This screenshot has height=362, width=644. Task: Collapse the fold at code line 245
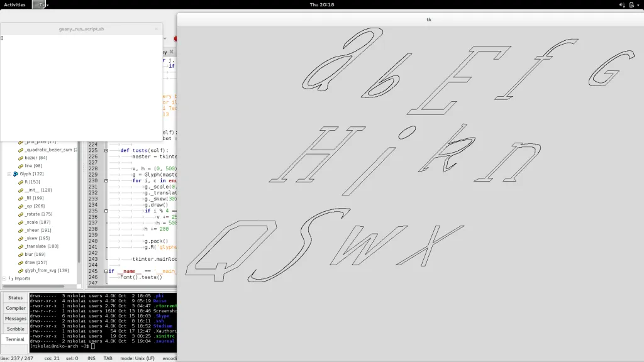tap(106, 271)
